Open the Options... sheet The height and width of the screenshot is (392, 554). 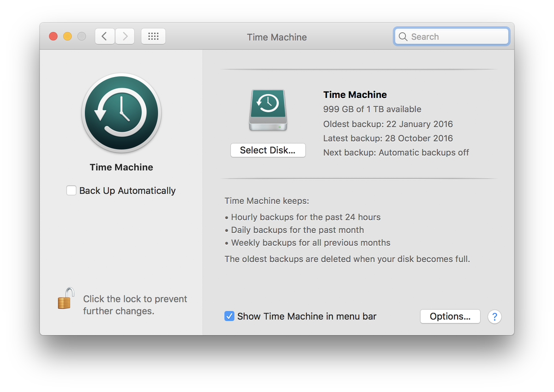[450, 317]
